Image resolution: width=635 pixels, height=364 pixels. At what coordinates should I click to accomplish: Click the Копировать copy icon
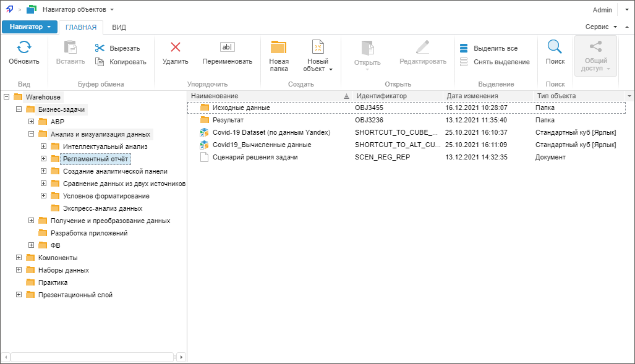100,61
